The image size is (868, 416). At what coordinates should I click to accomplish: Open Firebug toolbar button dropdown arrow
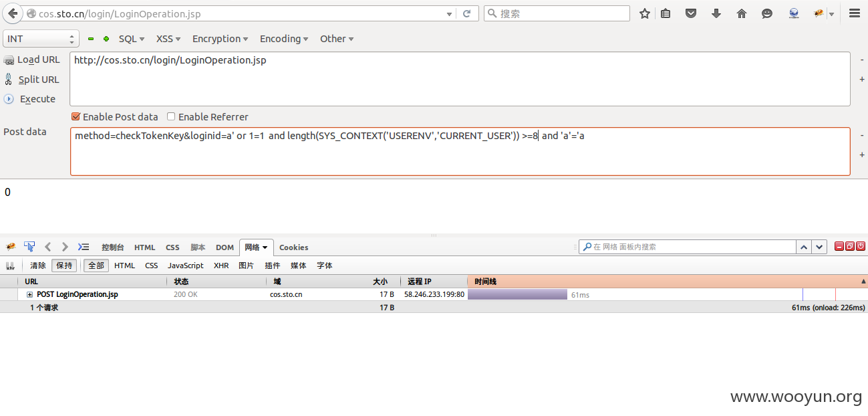pos(831,13)
